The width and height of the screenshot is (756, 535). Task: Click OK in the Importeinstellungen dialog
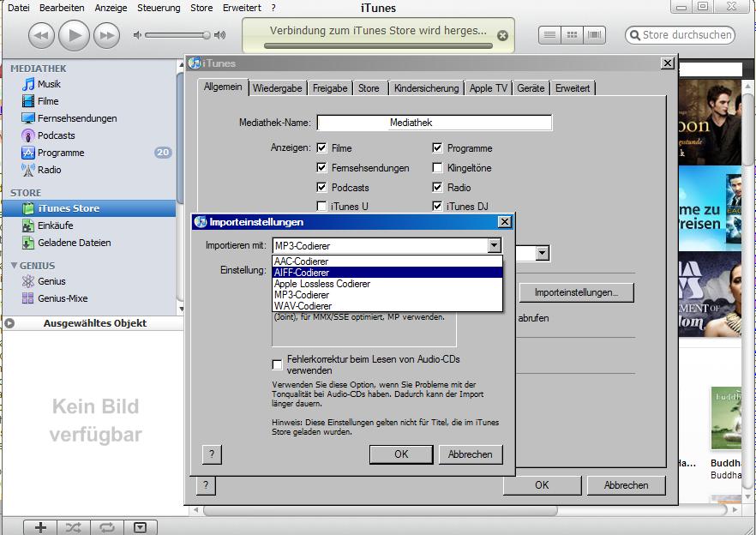coord(400,454)
